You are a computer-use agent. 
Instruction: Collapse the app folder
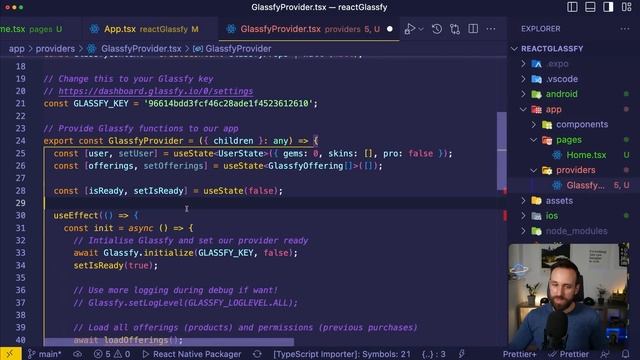524,109
